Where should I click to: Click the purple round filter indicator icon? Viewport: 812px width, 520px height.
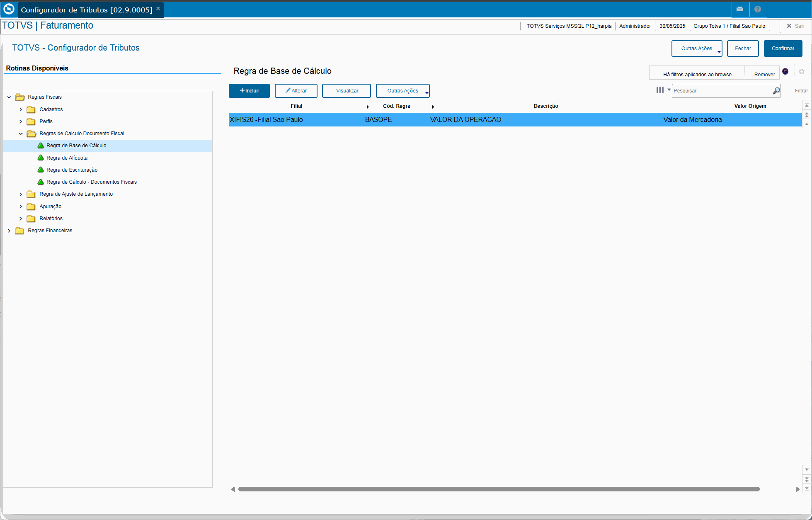click(785, 71)
